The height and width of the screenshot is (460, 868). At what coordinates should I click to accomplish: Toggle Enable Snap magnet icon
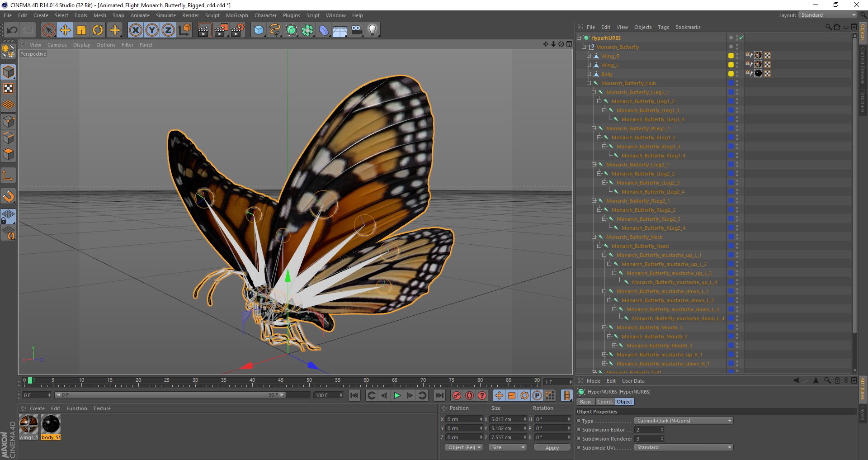click(8, 196)
